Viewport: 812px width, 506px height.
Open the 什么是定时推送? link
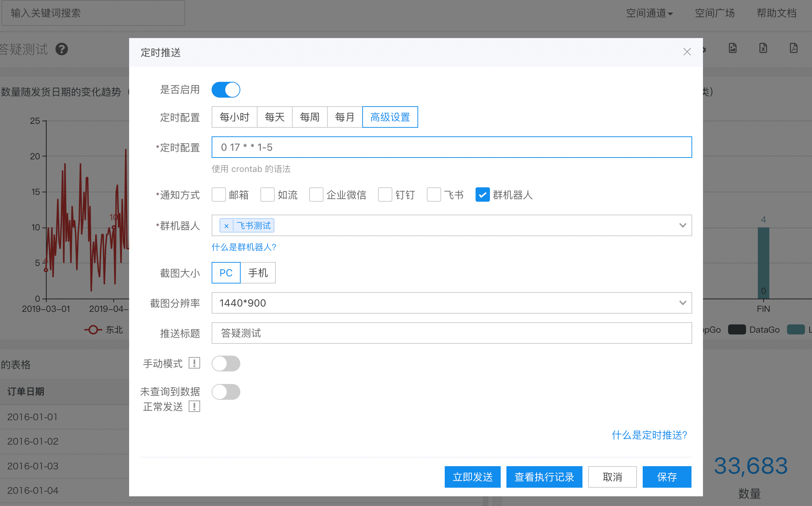(650, 435)
